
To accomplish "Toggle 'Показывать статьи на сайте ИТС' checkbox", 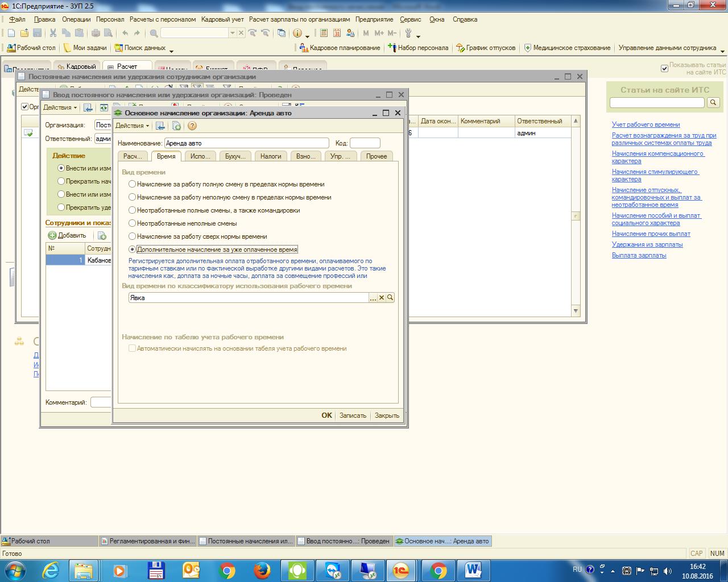I will tap(664, 69).
